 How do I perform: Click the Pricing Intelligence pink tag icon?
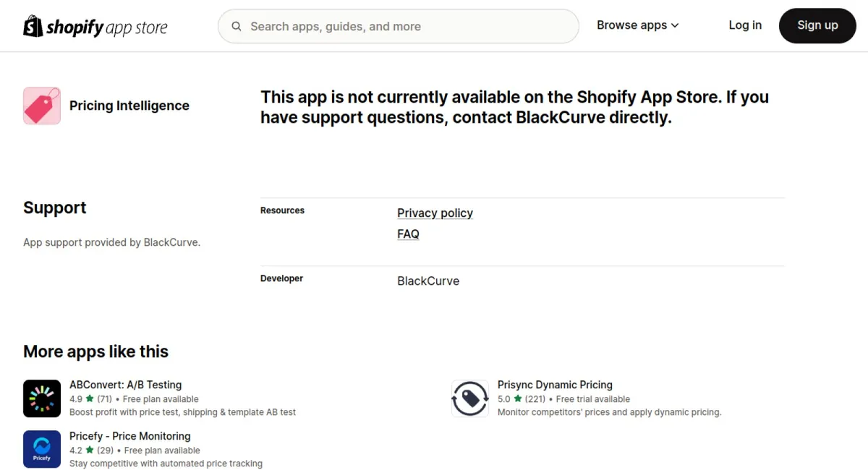pos(42,106)
